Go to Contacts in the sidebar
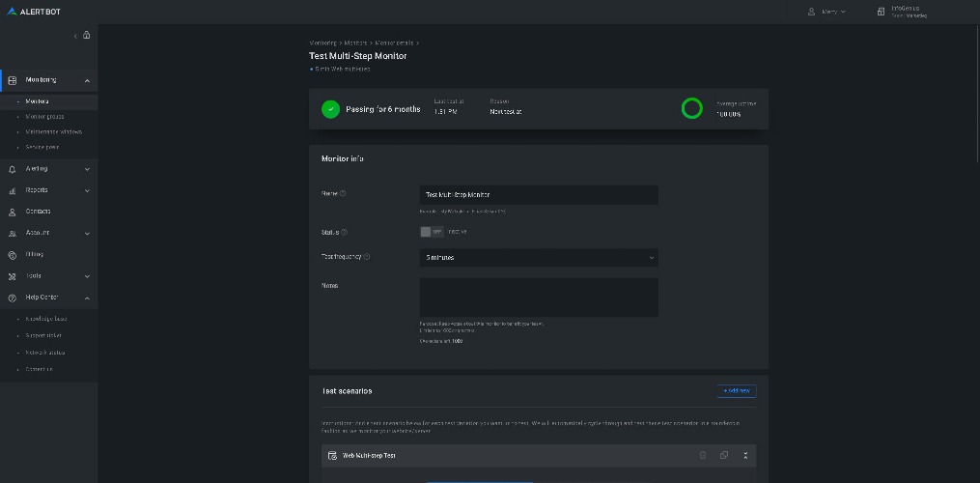Image resolution: width=980 pixels, height=483 pixels. 39,212
